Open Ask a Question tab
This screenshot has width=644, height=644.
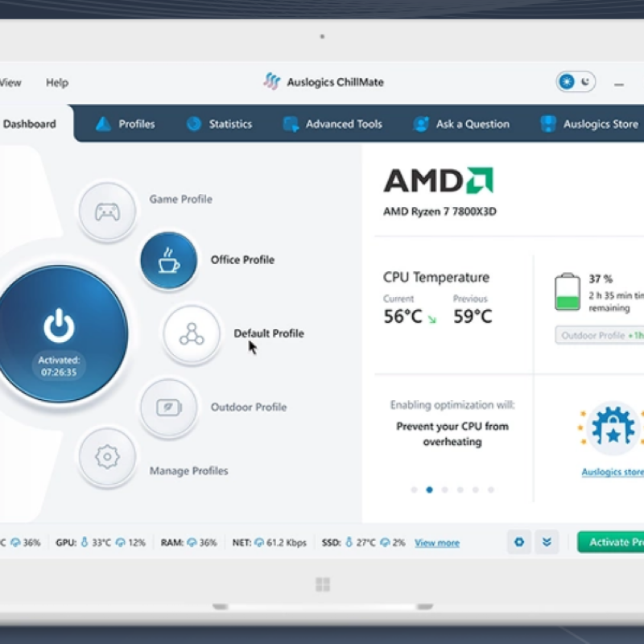coord(461,124)
